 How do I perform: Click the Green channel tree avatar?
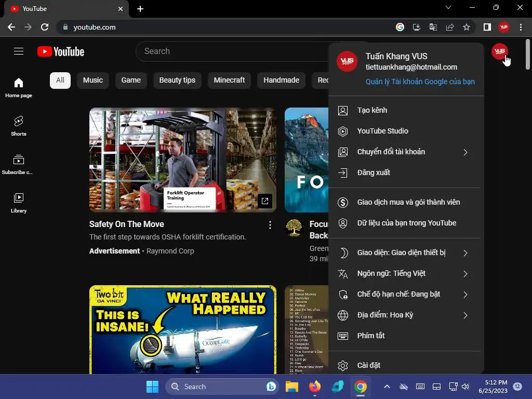tap(294, 228)
